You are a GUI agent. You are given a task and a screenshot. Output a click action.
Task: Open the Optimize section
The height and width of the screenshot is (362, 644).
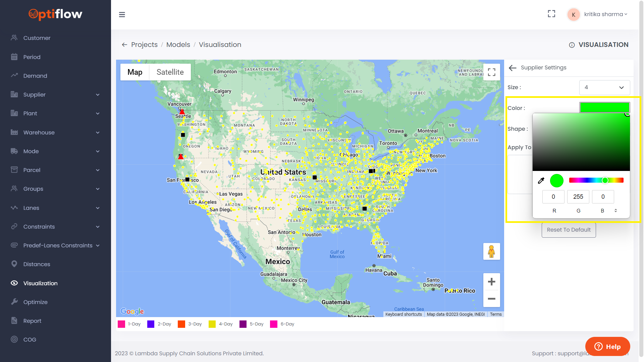pos(35,302)
